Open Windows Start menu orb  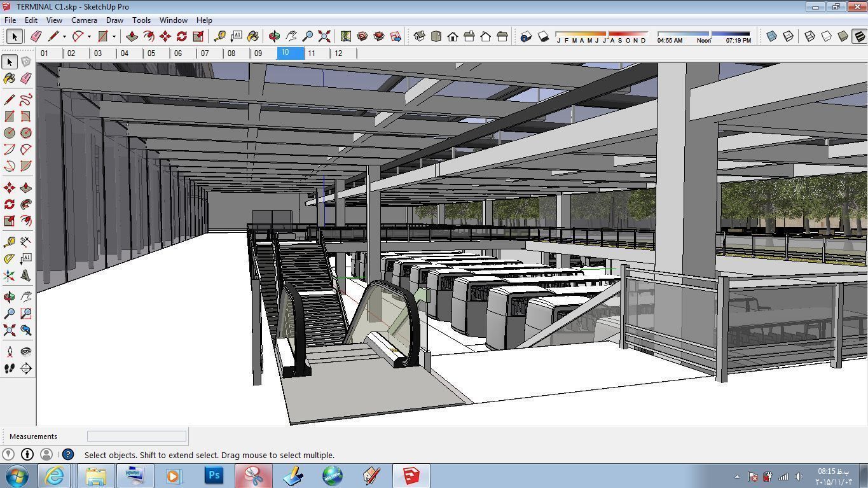pos(17,475)
